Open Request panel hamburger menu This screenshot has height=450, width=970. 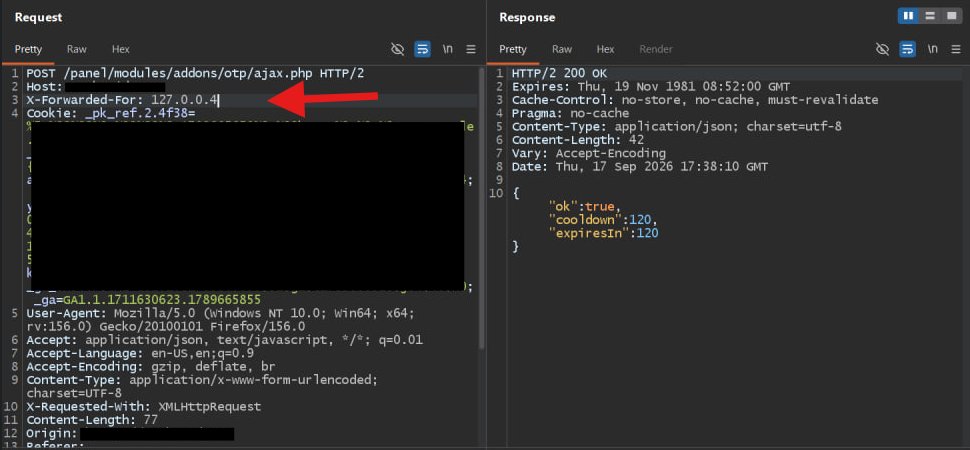coord(471,49)
